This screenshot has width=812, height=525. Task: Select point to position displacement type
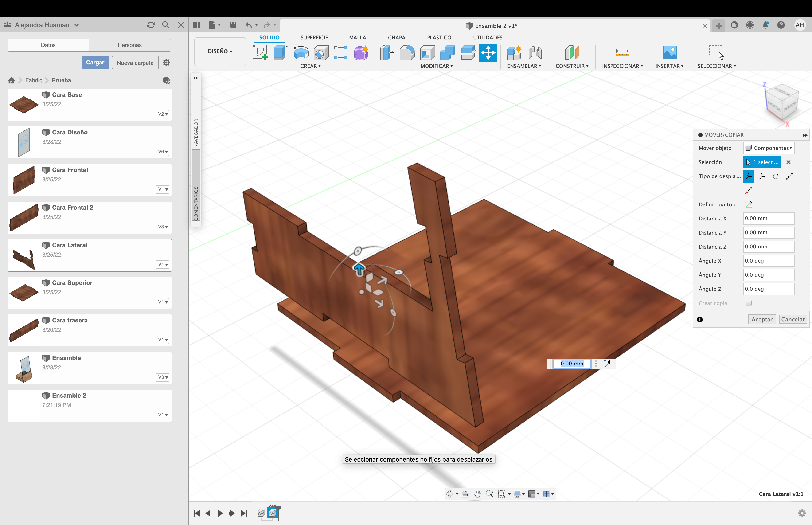click(x=749, y=191)
